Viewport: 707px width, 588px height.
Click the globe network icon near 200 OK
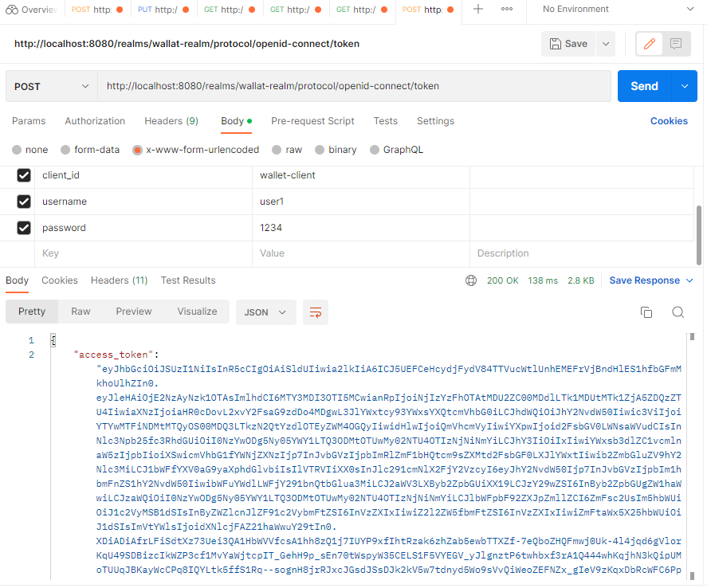pos(471,280)
